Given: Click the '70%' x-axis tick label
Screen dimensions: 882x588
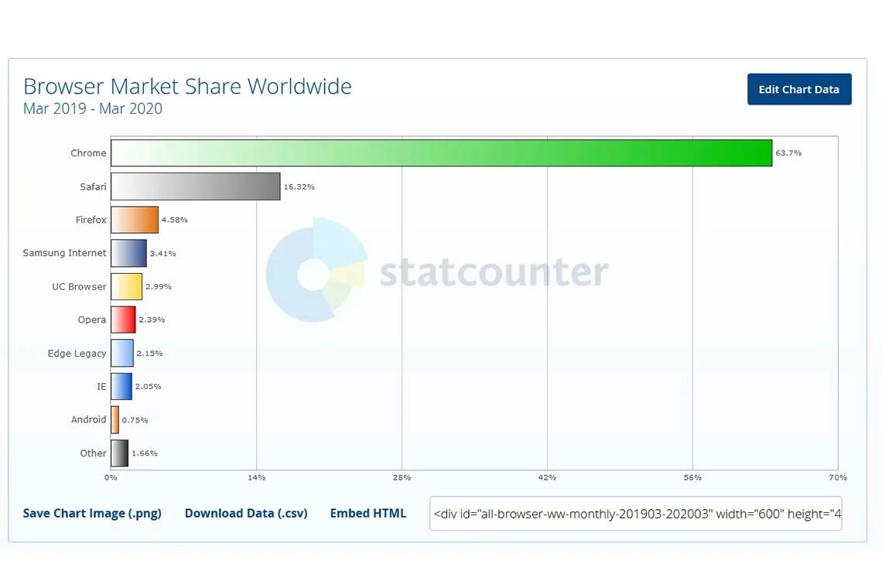Looking at the screenshot, I should (x=838, y=477).
